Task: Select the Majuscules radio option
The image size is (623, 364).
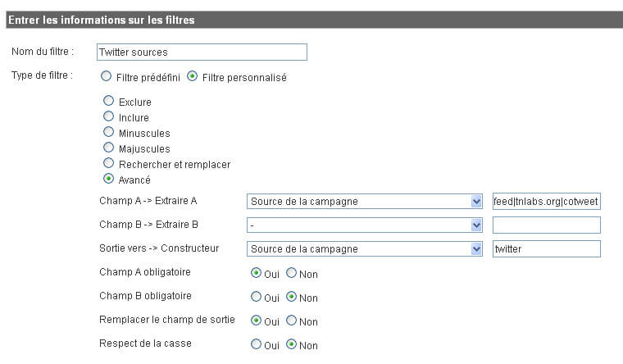Action: click(x=108, y=148)
